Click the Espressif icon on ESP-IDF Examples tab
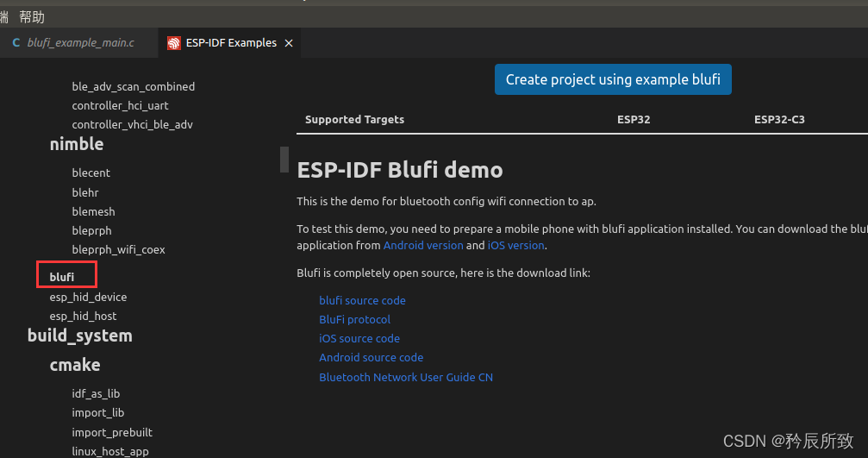 click(x=174, y=43)
